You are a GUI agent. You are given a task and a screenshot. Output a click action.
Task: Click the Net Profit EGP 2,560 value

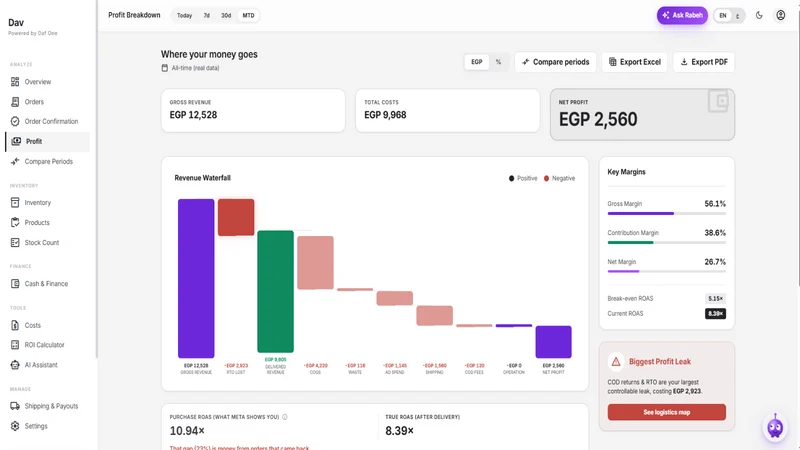(x=598, y=119)
